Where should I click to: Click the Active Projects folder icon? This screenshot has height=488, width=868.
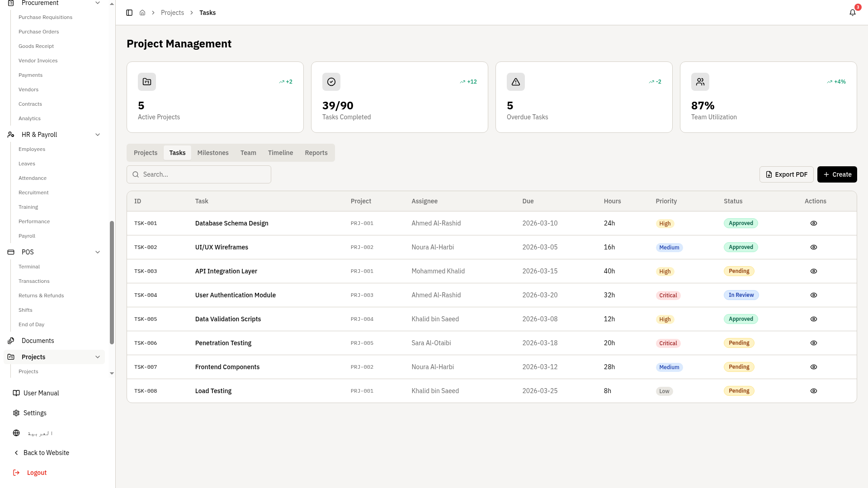[x=147, y=82]
